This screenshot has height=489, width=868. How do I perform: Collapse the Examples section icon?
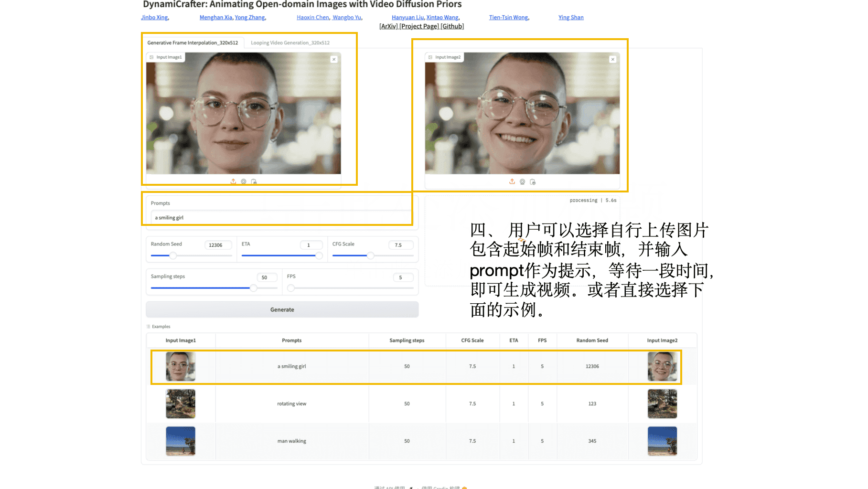point(149,327)
